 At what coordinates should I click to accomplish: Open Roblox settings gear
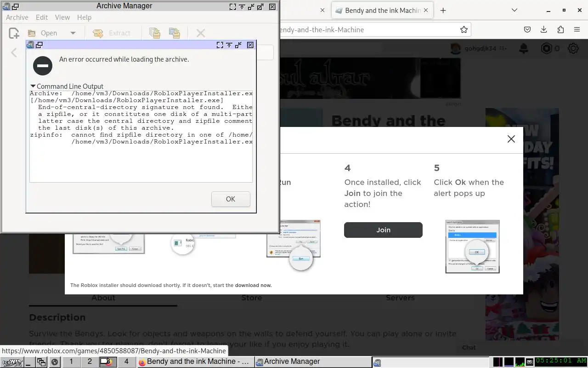click(x=573, y=48)
